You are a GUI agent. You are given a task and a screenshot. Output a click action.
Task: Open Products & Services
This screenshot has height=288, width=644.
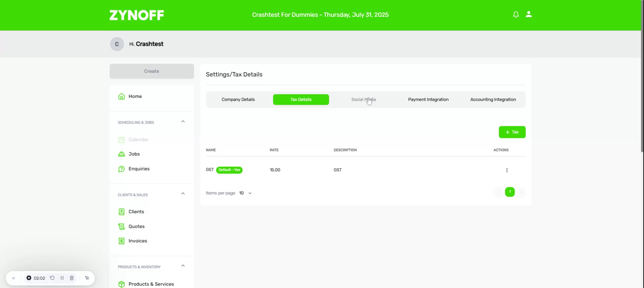[x=151, y=284]
